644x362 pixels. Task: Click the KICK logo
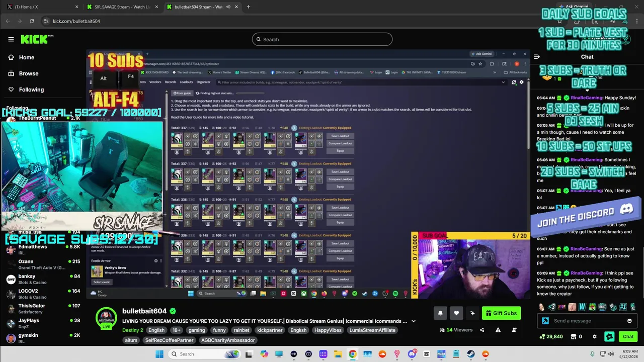[37, 39]
